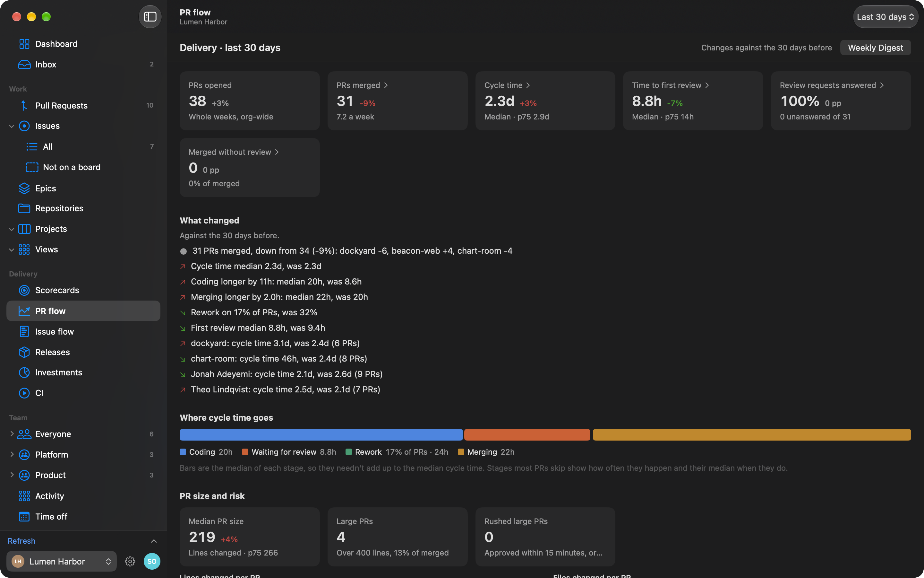The image size is (924, 578).
Task: Open the Last 30 days range dropdown
Action: click(x=885, y=17)
